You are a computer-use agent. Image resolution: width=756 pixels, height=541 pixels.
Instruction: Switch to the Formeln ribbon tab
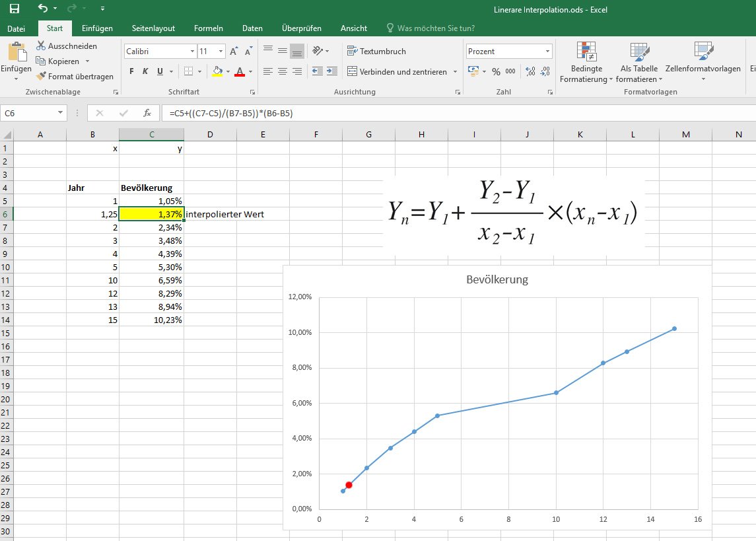pos(209,28)
